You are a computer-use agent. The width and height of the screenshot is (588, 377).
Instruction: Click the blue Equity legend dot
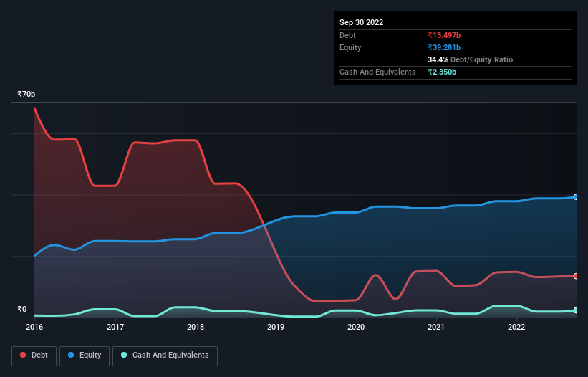click(71, 355)
